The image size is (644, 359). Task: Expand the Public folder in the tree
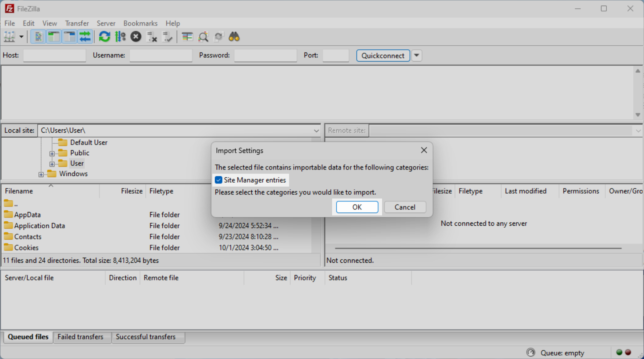(52, 153)
